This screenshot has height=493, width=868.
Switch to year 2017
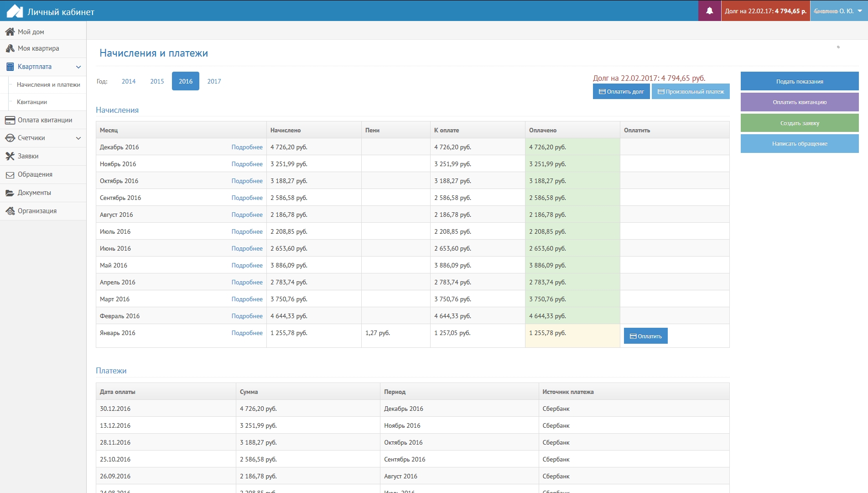[x=214, y=81]
